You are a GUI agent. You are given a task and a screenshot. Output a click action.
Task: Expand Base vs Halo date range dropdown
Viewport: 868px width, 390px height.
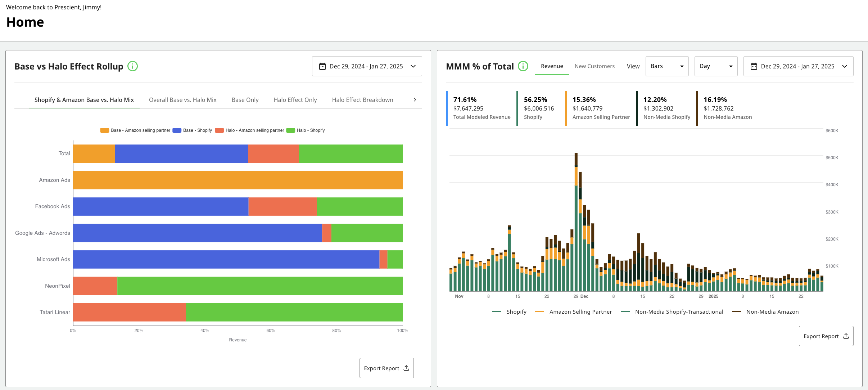(x=413, y=66)
